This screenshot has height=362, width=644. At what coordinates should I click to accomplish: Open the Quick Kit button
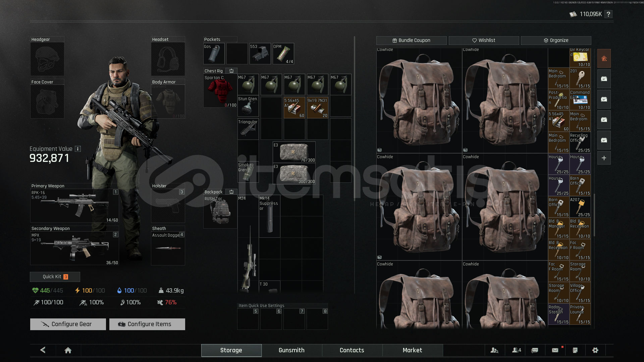click(x=55, y=277)
